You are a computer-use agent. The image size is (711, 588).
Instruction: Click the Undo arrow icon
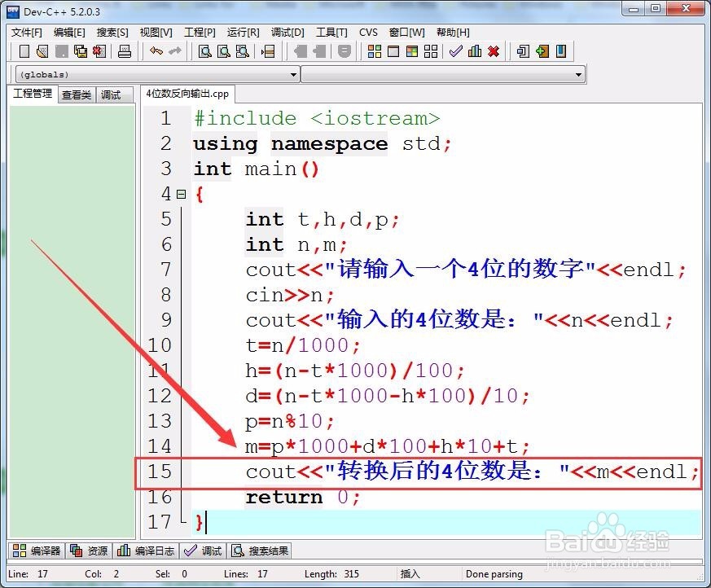[156, 51]
